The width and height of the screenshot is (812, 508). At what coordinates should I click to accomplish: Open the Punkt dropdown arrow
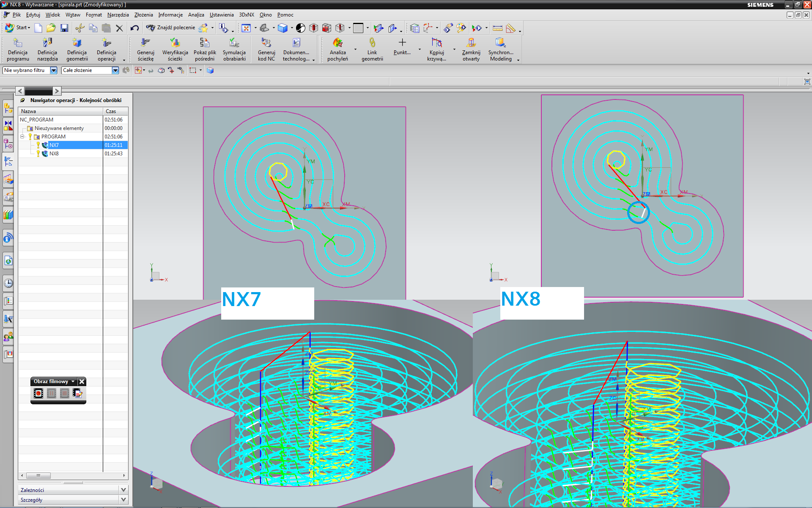(x=420, y=50)
